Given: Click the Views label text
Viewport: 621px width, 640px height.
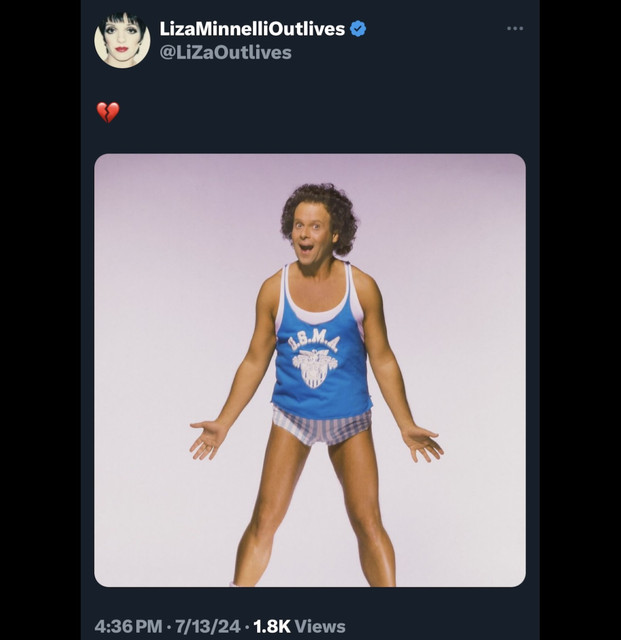Looking at the screenshot, I should point(320,626).
